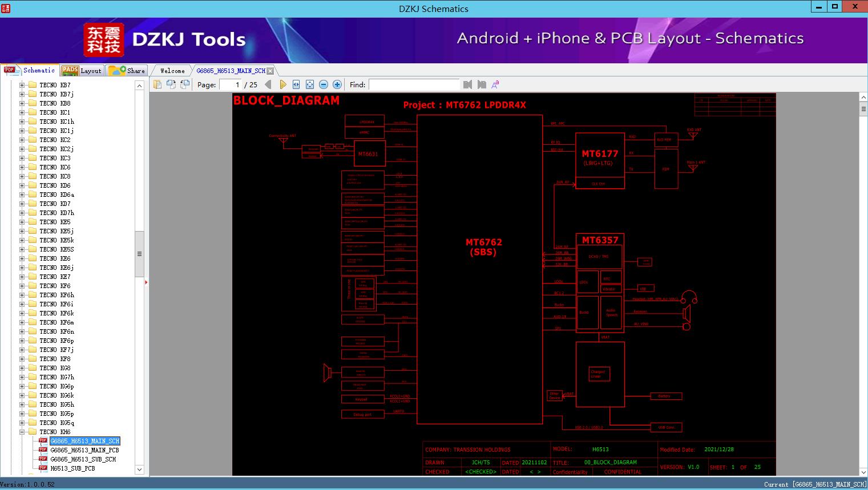The width and height of the screenshot is (868, 490).
Task: Select the G6865_H6513_MAIN_SCH document tab
Action: pyautogui.click(x=231, y=71)
